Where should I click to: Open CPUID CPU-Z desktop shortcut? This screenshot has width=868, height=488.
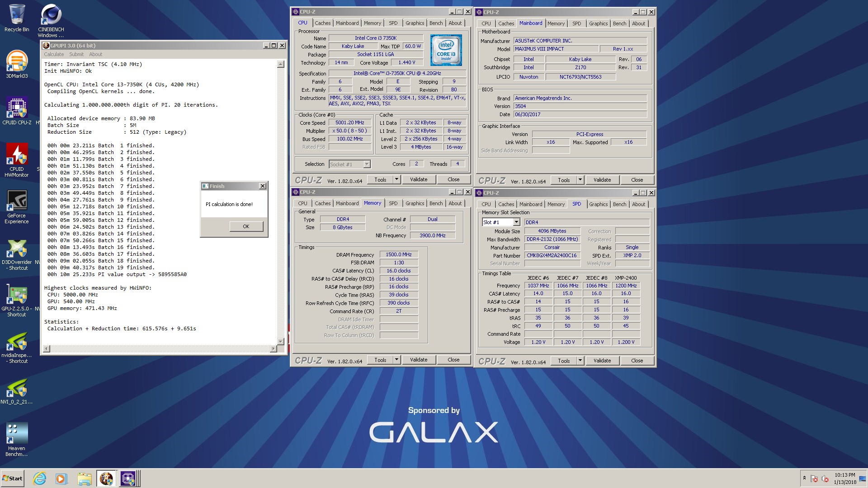[17, 111]
